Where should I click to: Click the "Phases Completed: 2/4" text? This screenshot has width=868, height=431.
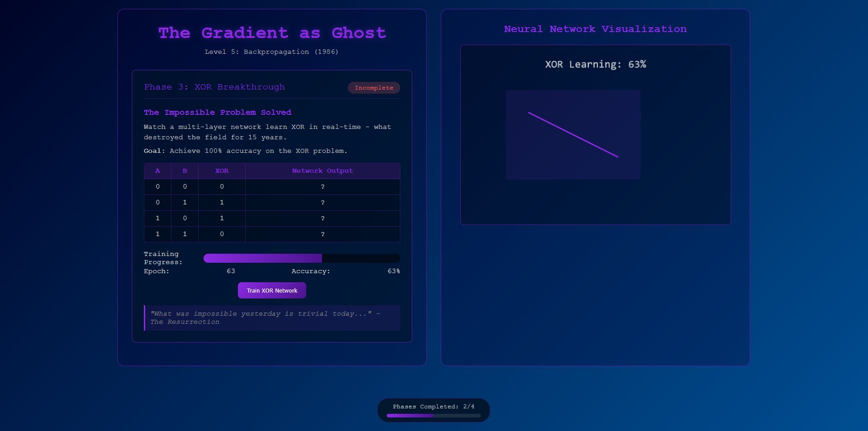pos(433,407)
